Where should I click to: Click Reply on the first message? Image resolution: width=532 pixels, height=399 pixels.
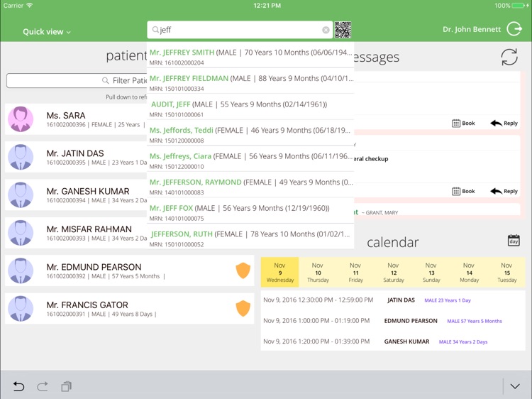tap(504, 124)
